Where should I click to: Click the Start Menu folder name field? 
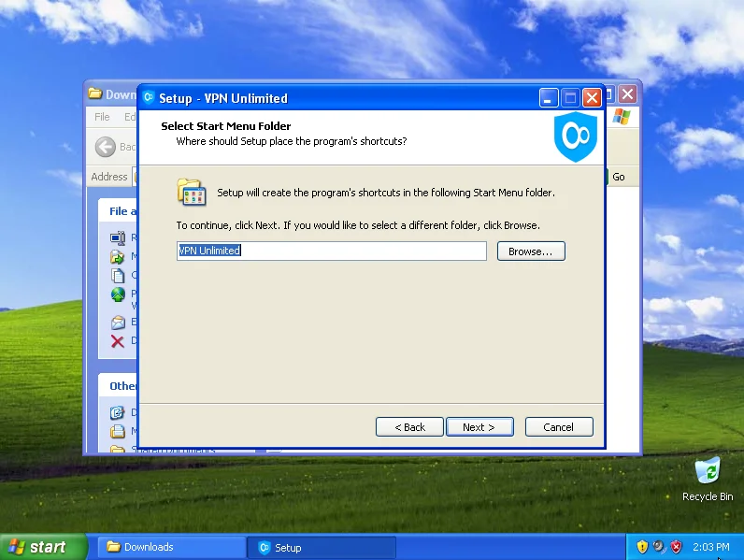click(332, 251)
